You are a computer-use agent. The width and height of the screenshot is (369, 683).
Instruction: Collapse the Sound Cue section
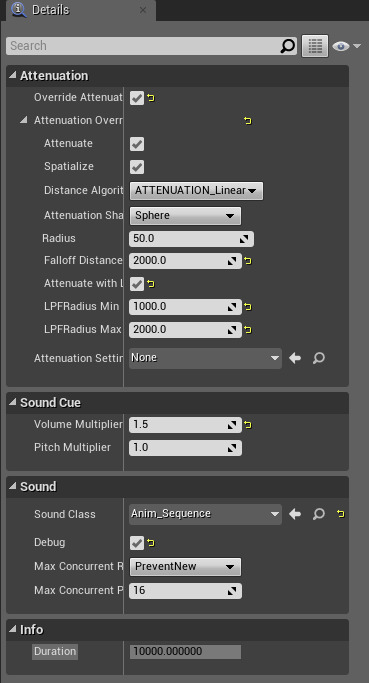(12, 403)
